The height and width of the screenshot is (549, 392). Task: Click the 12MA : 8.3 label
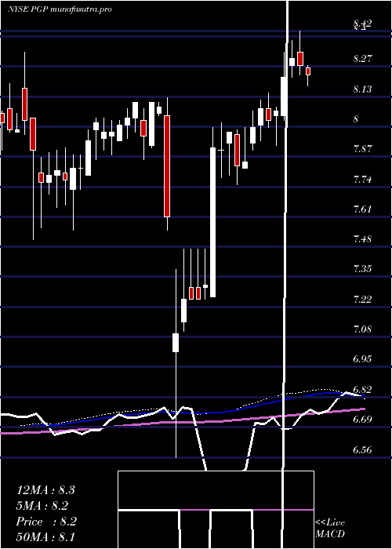pyautogui.click(x=45, y=490)
